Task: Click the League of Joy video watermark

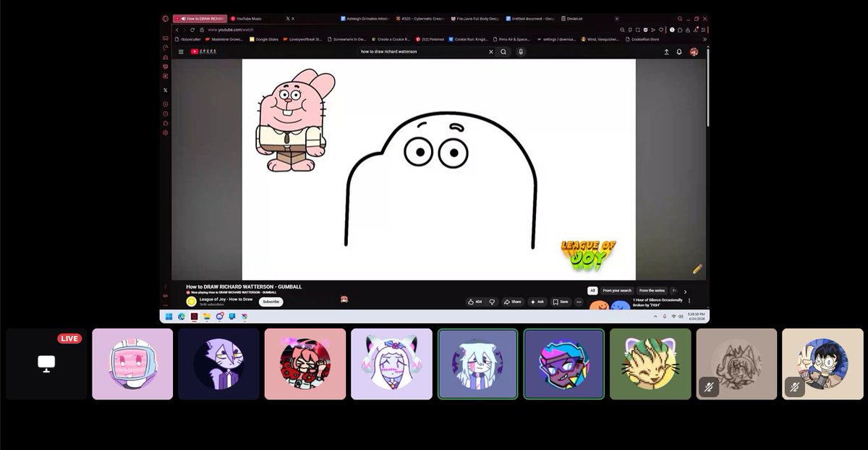Action: pos(589,255)
